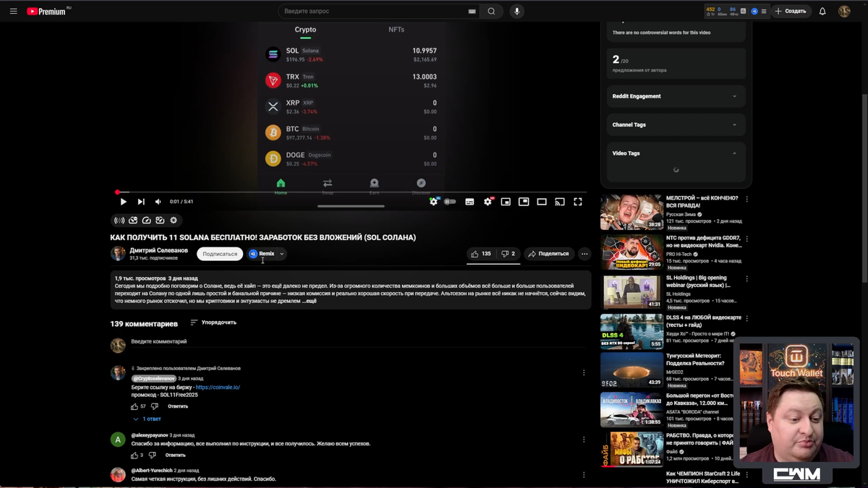Image resolution: width=868 pixels, height=488 pixels.
Task: Open the notifications bell
Action: [822, 11]
